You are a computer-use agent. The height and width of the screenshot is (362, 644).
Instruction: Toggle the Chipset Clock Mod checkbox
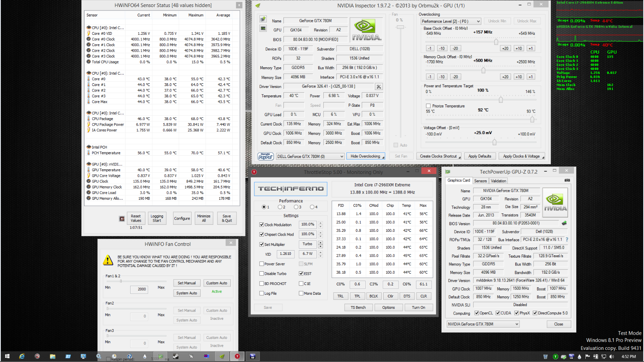pyautogui.click(x=262, y=235)
